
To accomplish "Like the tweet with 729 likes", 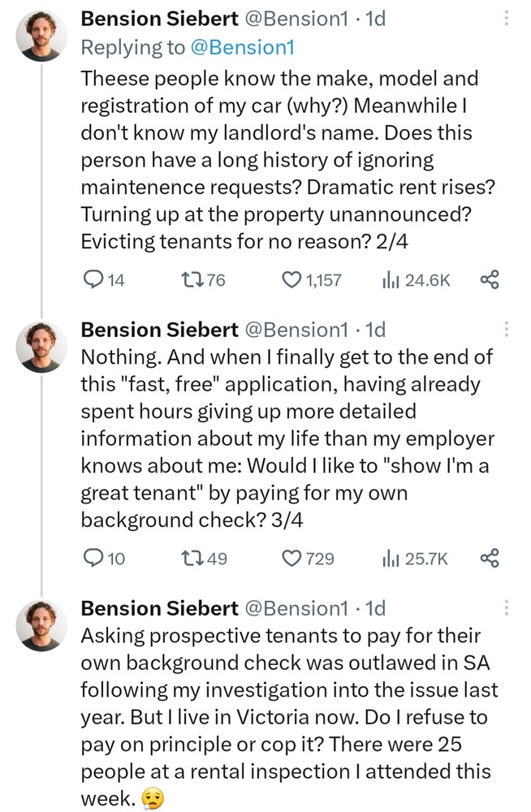I will 291,558.
